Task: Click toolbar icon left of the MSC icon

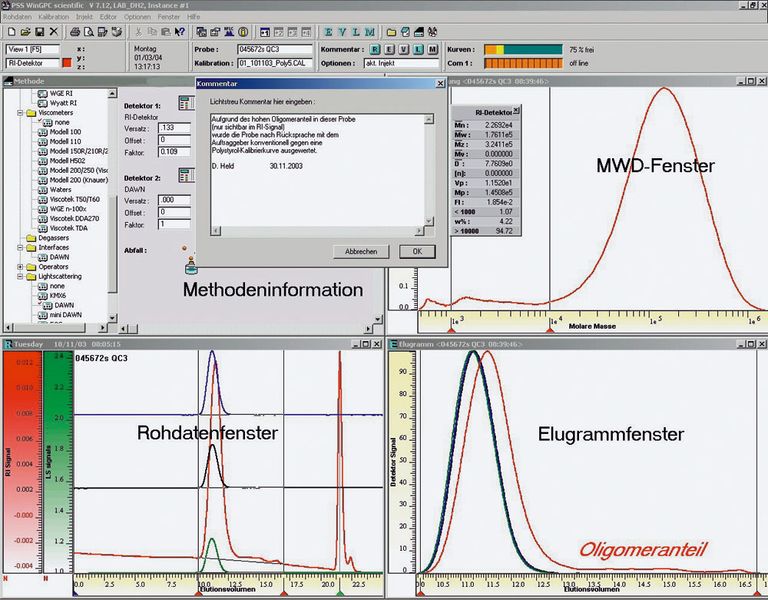Action: pos(215,32)
